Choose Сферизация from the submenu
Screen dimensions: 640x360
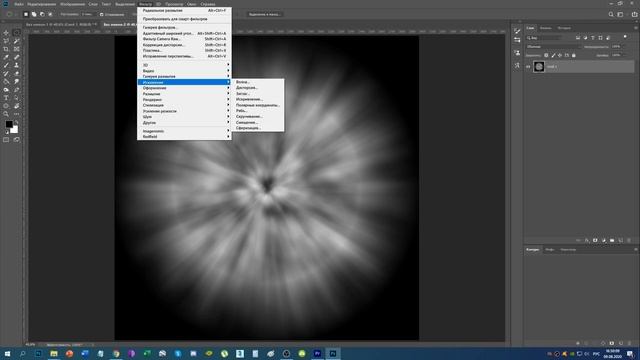(258, 128)
